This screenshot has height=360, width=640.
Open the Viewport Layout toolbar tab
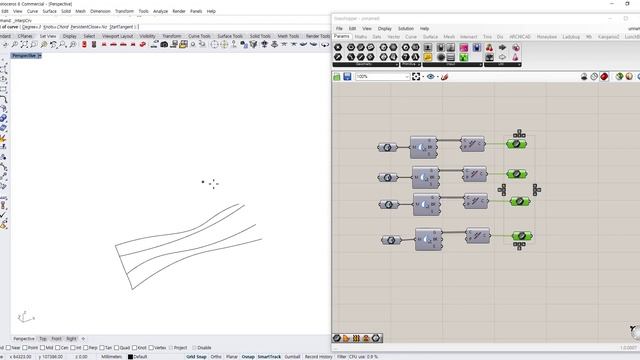(x=118, y=36)
